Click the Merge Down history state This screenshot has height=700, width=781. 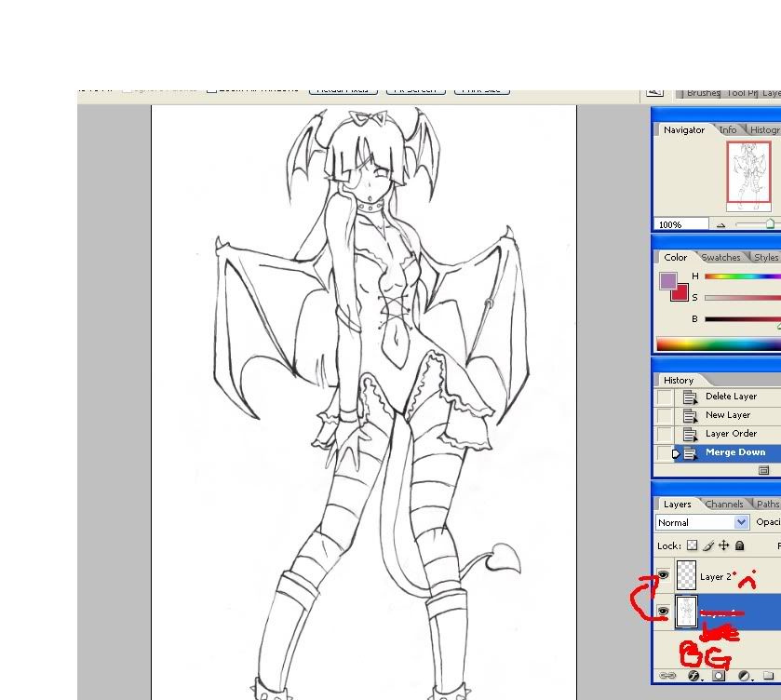pyautogui.click(x=735, y=451)
